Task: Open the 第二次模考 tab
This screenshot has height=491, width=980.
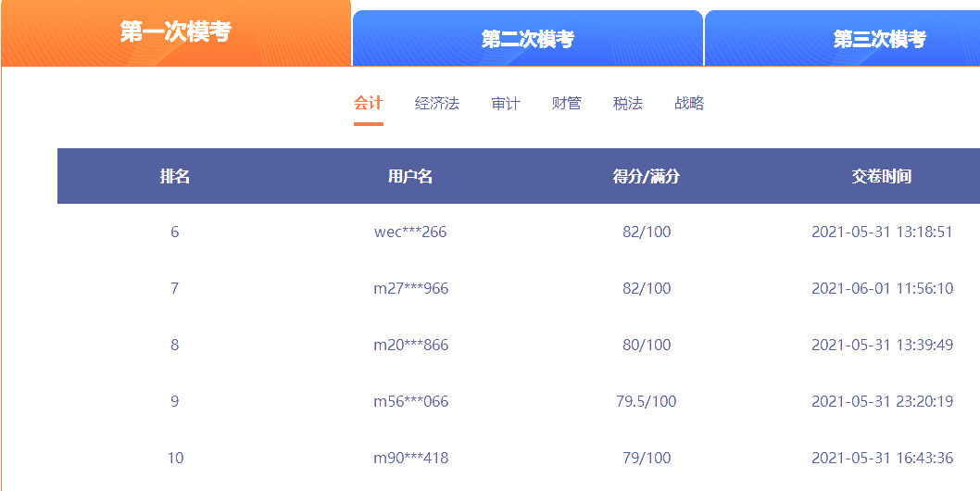Action: point(527,39)
